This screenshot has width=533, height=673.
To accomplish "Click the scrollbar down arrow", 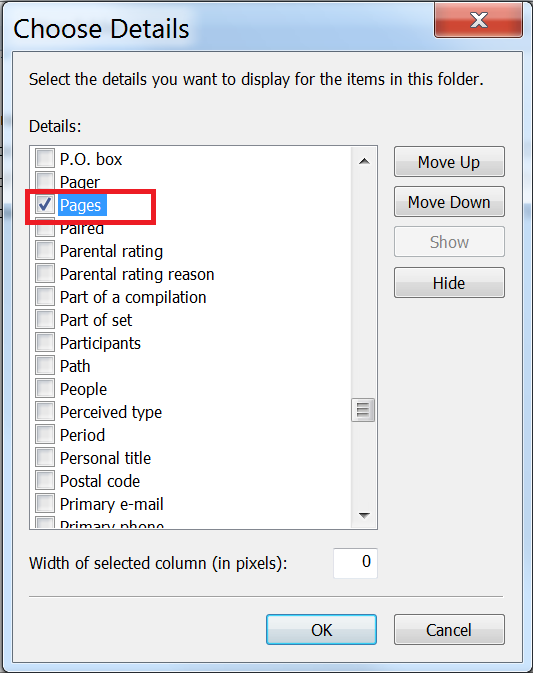I will (x=364, y=515).
